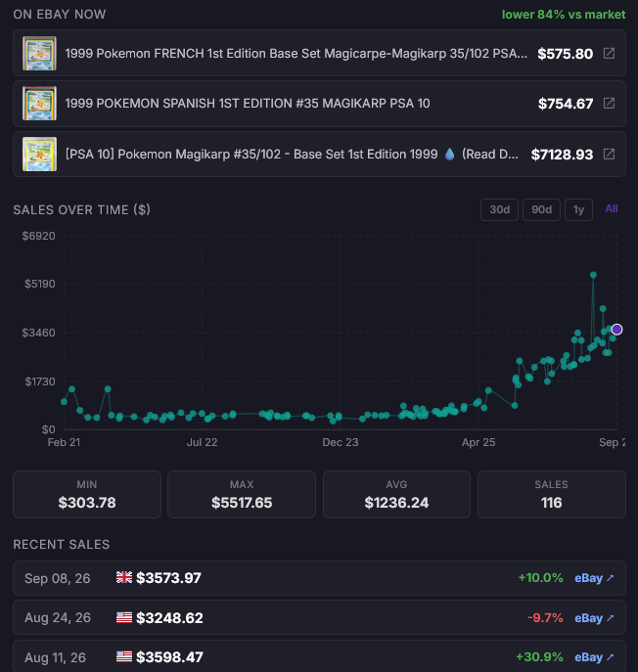Select the All time range
The height and width of the screenshot is (672, 638).
tap(612, 208)
